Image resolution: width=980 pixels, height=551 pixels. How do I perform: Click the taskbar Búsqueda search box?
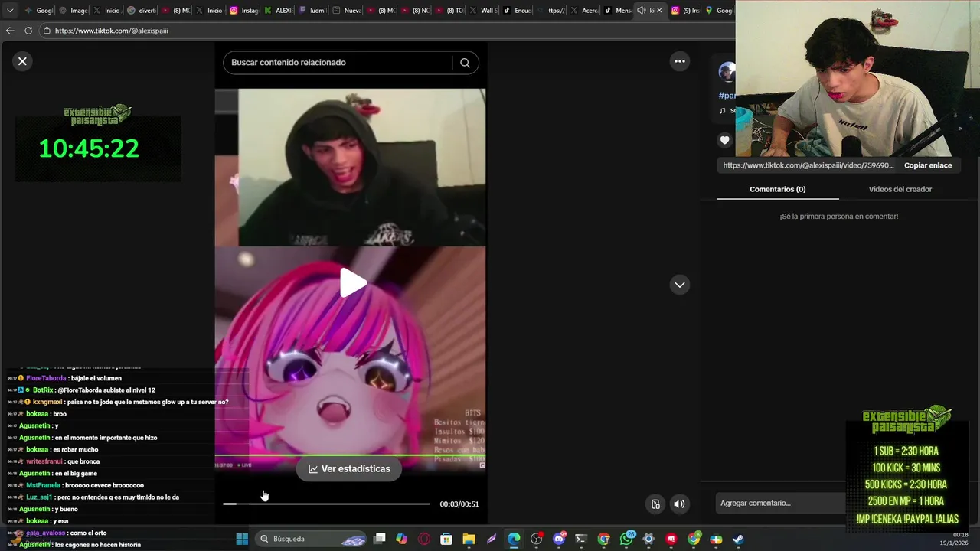(312, 539)
